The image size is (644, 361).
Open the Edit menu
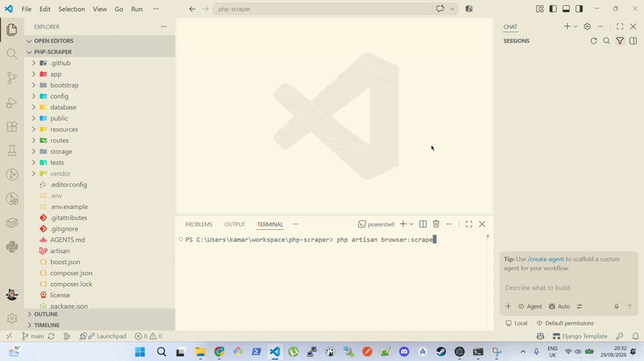point(45,9)
